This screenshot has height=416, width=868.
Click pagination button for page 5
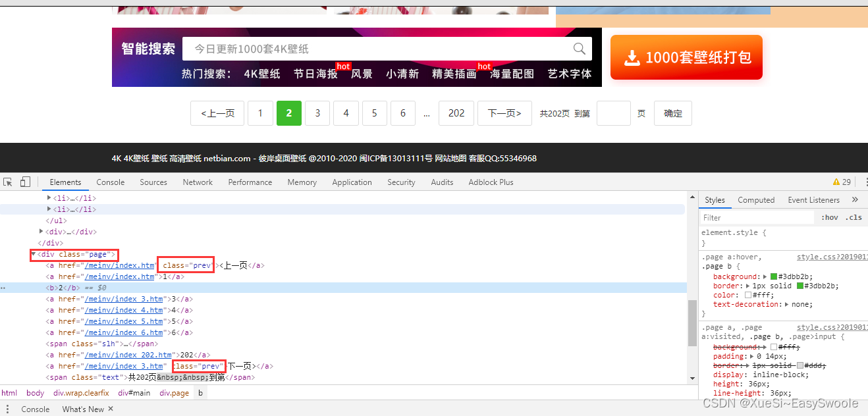point(374,113)
